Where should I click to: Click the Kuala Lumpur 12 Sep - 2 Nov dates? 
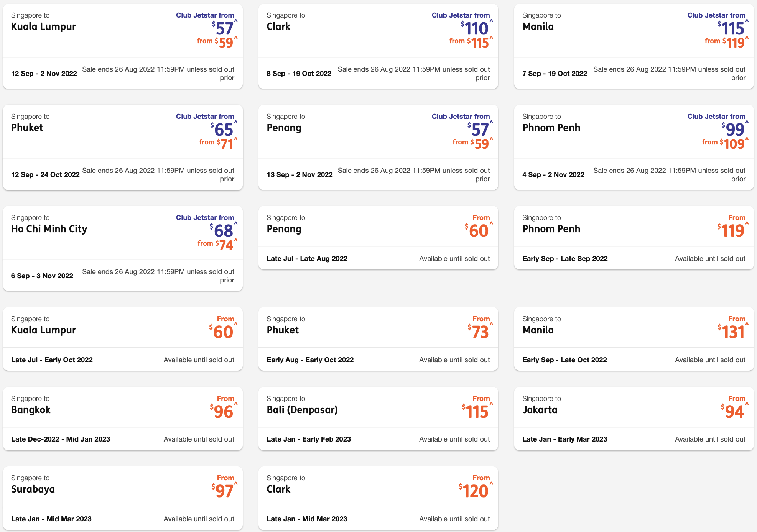click(x=44, y=74)
